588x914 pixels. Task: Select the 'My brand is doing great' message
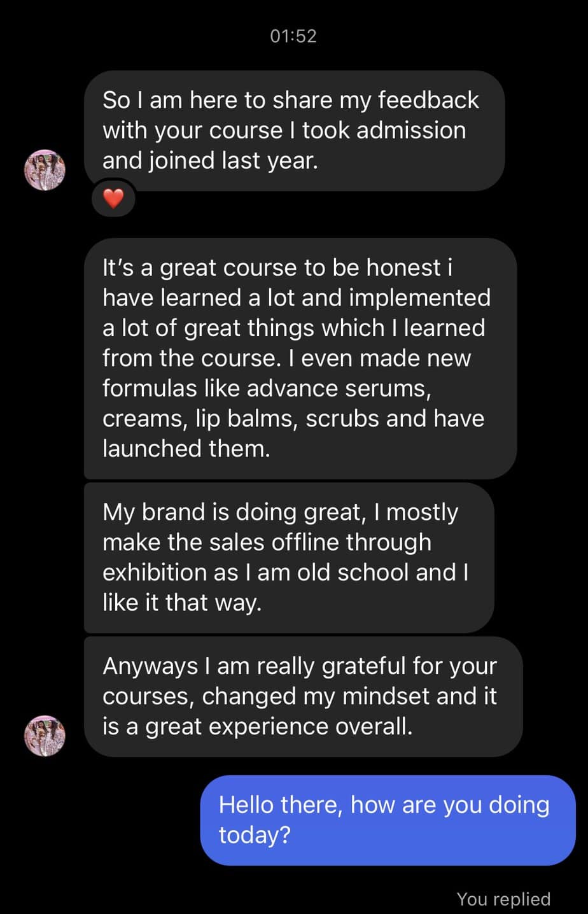tap(289, 558)
